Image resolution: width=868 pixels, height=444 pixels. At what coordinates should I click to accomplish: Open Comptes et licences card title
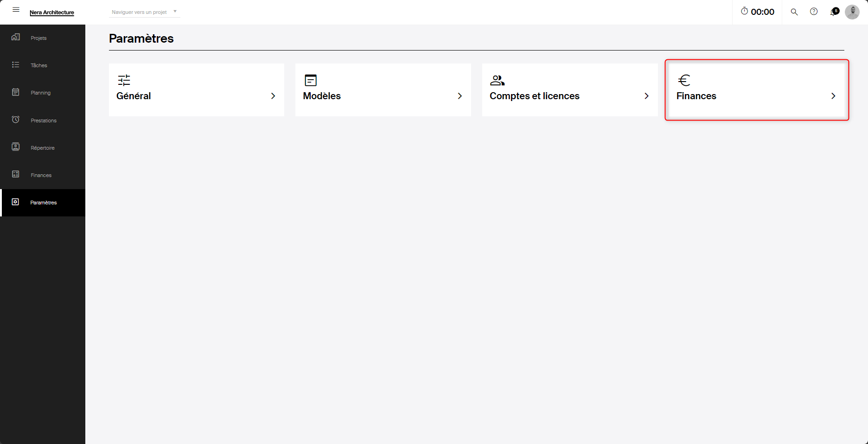[x=535, y=96]
